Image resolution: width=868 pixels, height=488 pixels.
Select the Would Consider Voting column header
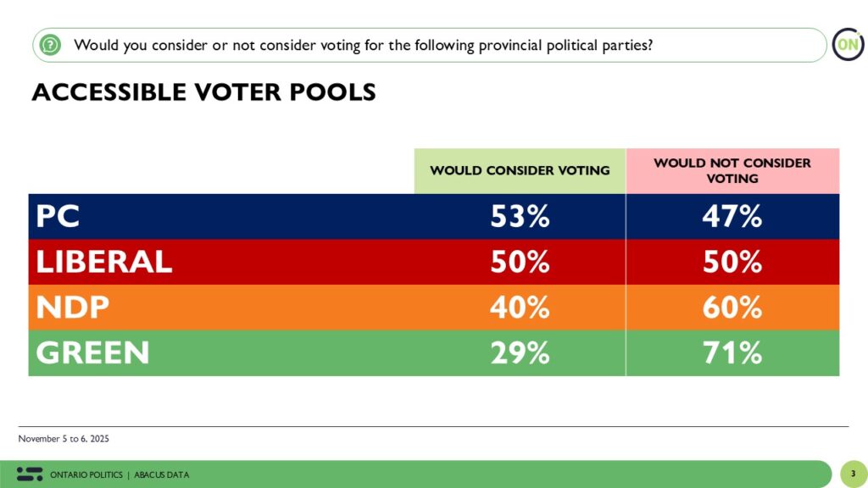point(520,170)
